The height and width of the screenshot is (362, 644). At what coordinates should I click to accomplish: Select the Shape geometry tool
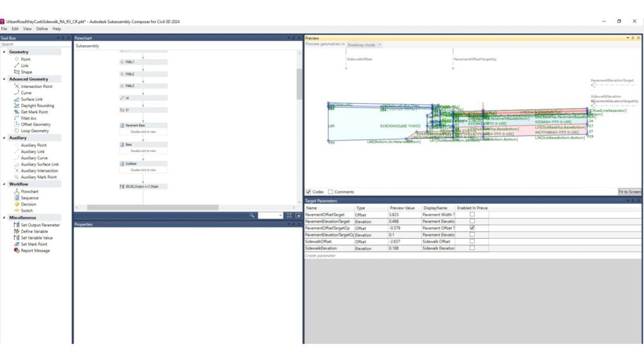click(x=26, y=72)
